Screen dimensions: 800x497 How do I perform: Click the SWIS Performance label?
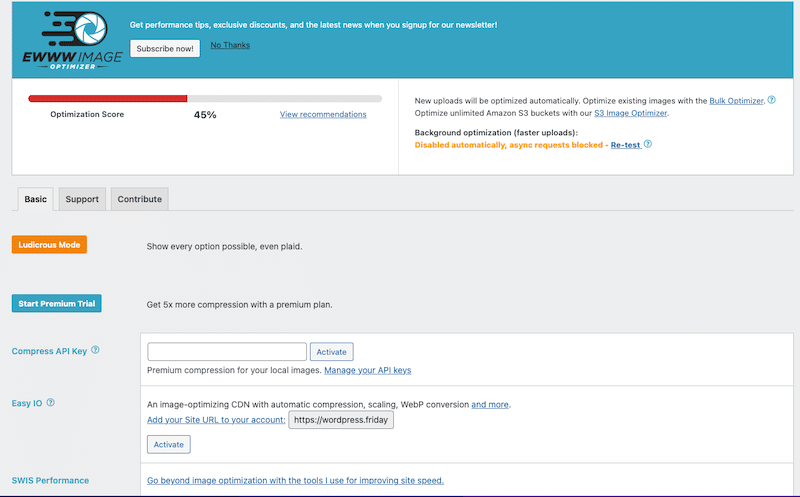pos(51,480)
